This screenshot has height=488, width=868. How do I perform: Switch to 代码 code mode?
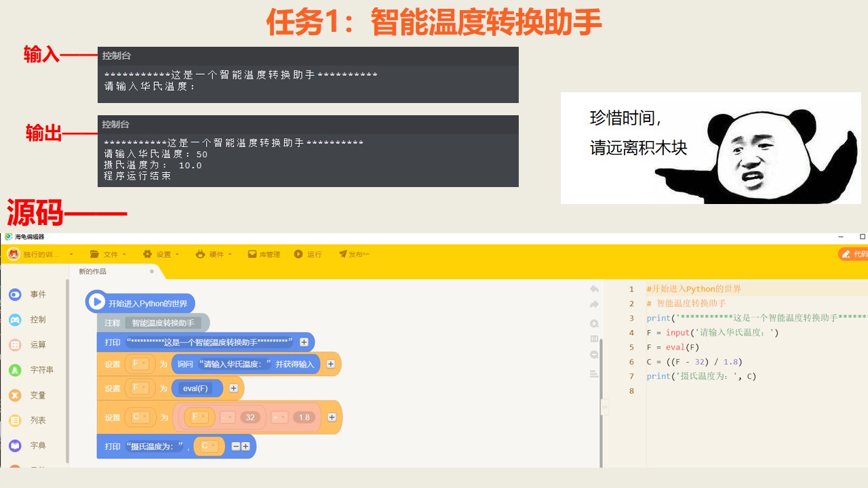pos(854,254)
